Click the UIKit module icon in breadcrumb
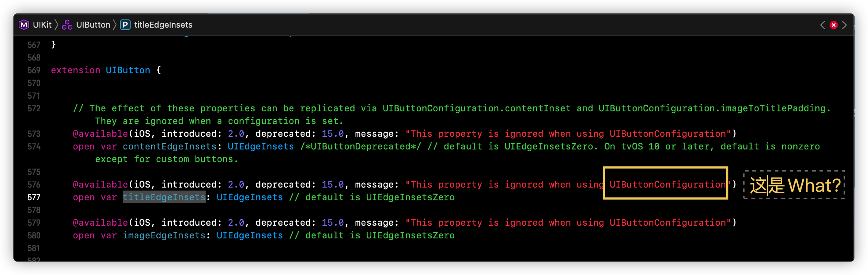Viewport: 868px width, 275px height. coord(24,25)
